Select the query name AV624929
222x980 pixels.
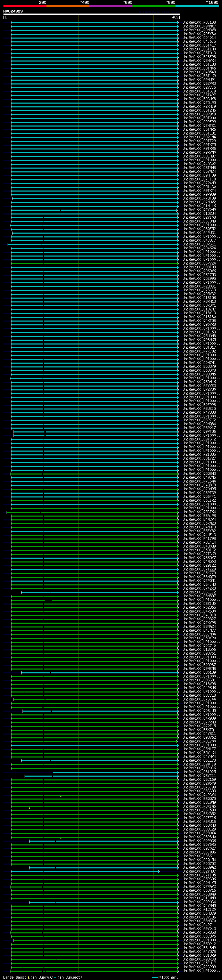[13, 11]
